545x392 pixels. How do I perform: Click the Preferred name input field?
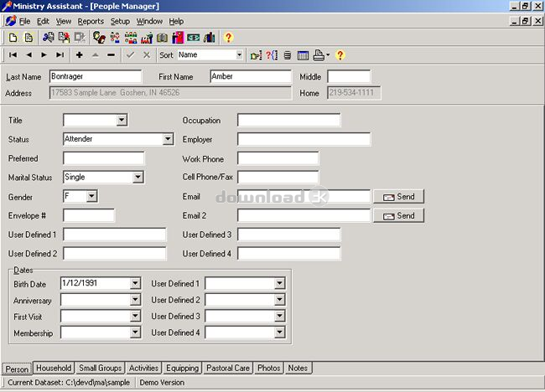(104, 158)
